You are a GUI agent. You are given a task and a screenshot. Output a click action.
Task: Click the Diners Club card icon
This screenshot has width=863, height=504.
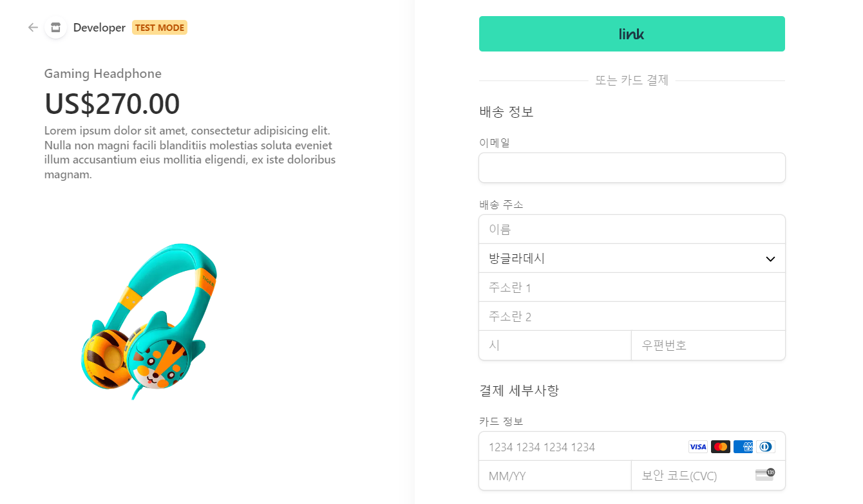point(765,447)
